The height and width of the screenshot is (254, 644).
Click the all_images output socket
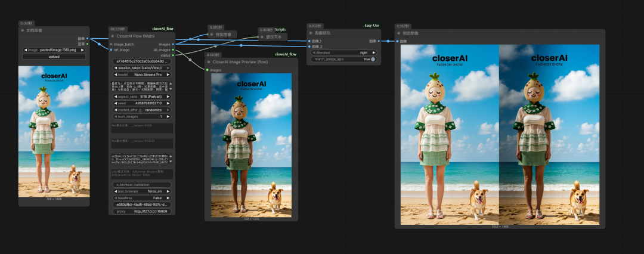point(173,49)
